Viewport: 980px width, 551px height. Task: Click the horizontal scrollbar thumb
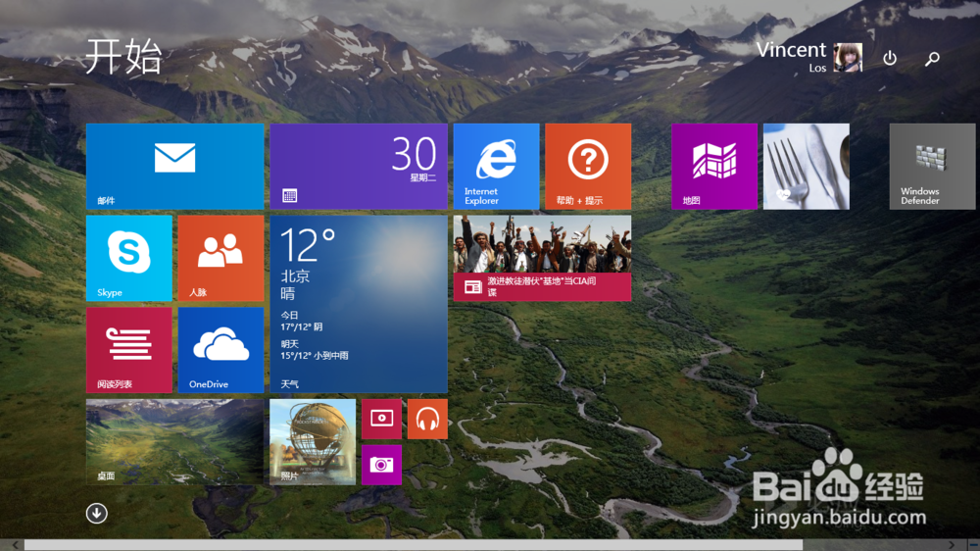click(414, 545)
